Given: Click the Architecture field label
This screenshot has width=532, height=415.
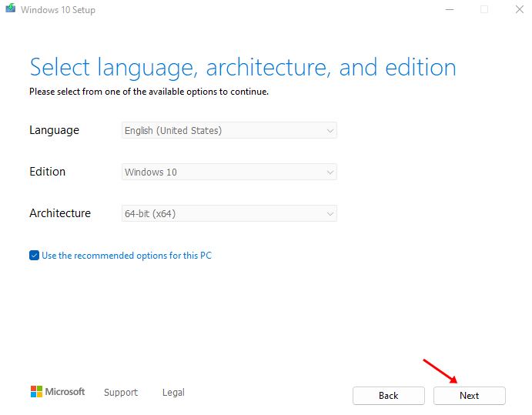Looking at the screenshot, I should [x=59, y=213].
